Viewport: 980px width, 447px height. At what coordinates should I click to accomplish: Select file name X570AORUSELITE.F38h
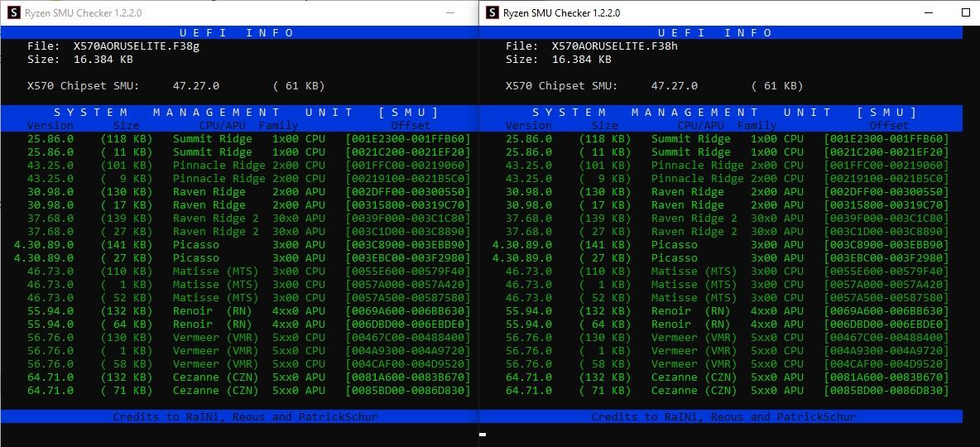[615, 46]
